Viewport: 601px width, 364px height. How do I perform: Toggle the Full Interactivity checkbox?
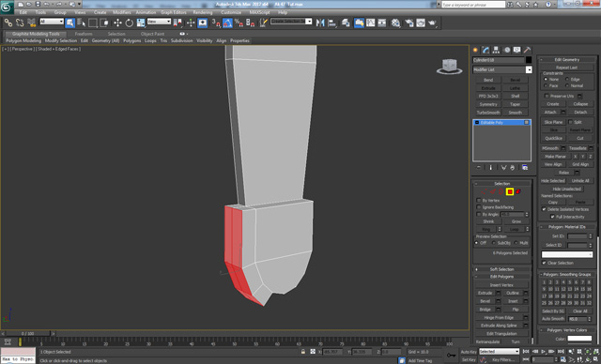point(552,217)
